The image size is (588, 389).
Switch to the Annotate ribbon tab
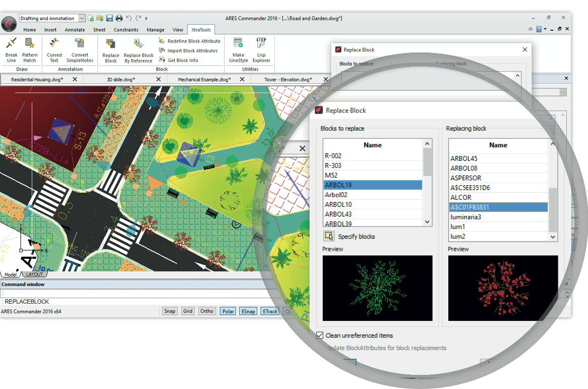click(75, 30)
